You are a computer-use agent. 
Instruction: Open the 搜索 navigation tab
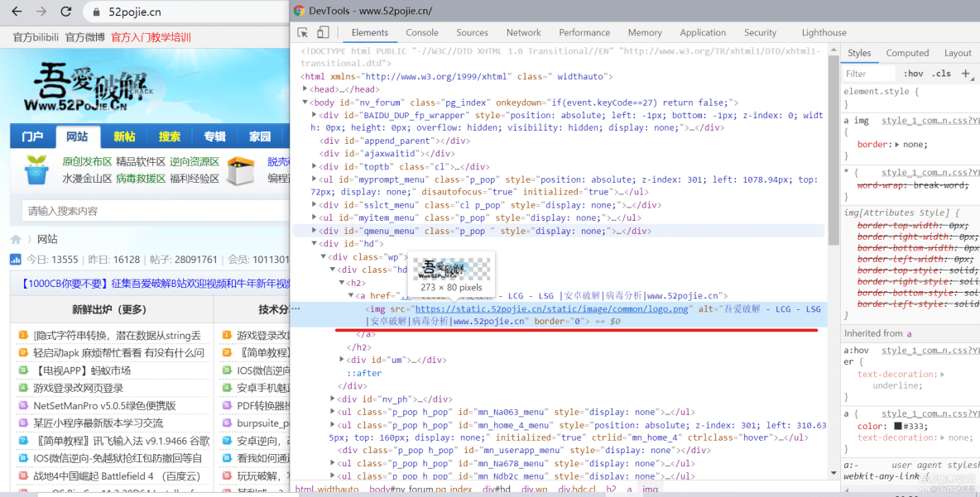(x=170, y=136)
